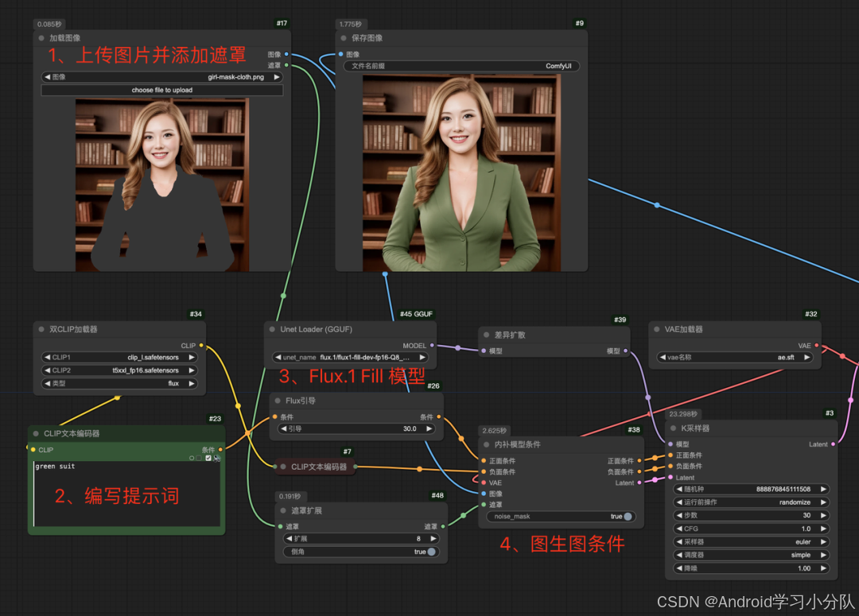Click the 图像 input port on 保存图像
Image resolution: width=859 pixels, height=616 pixels.
[x=340, y=54]
